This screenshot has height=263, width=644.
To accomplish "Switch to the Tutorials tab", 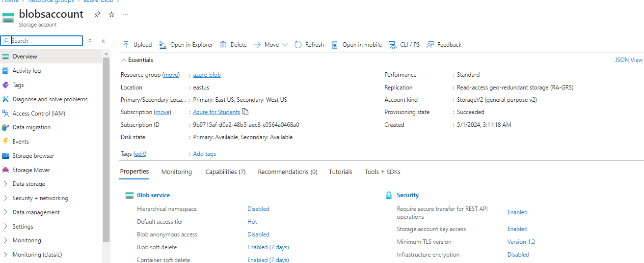I will [x=341, y=172].
